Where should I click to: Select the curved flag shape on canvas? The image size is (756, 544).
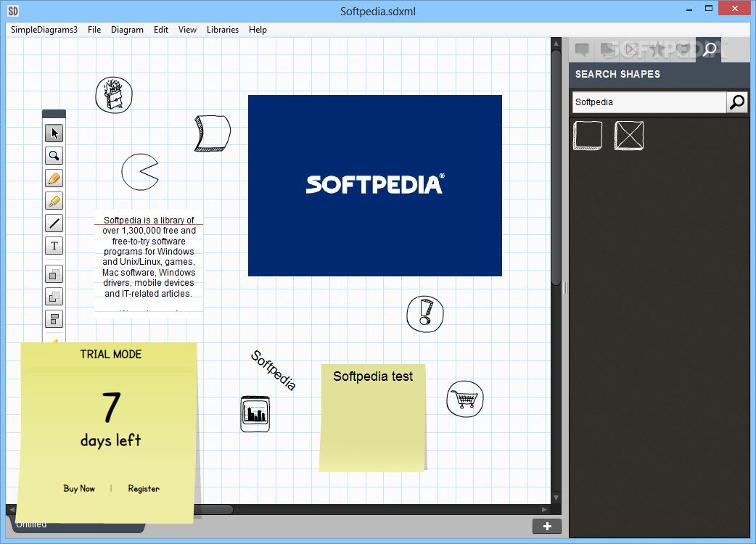(x=213, y=133)
